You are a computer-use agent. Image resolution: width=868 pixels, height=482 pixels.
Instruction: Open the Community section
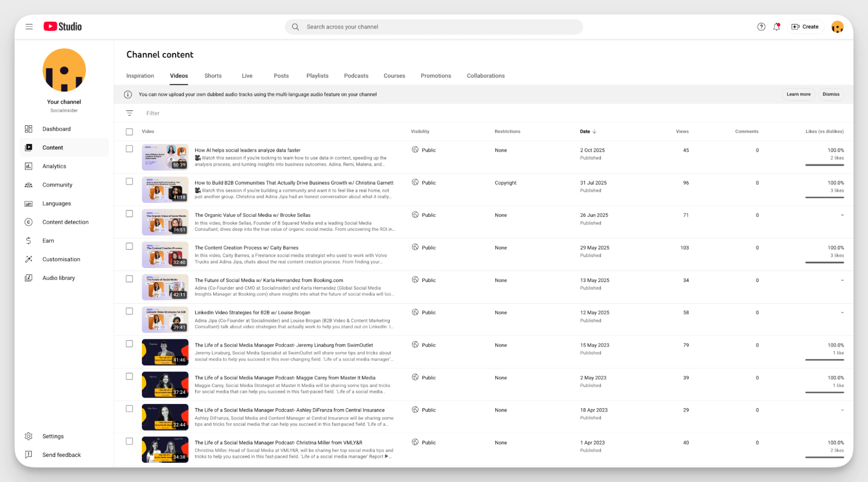coord(57,185)
